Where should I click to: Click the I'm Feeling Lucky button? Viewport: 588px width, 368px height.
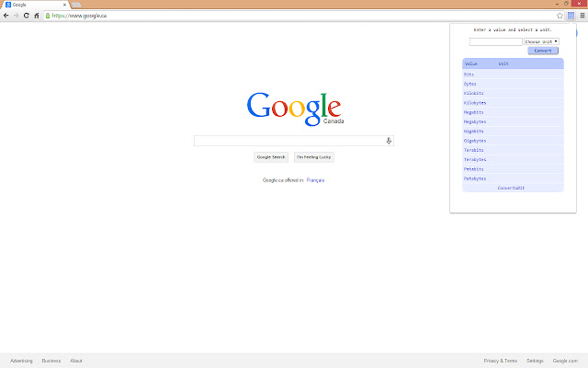point(314,157)
